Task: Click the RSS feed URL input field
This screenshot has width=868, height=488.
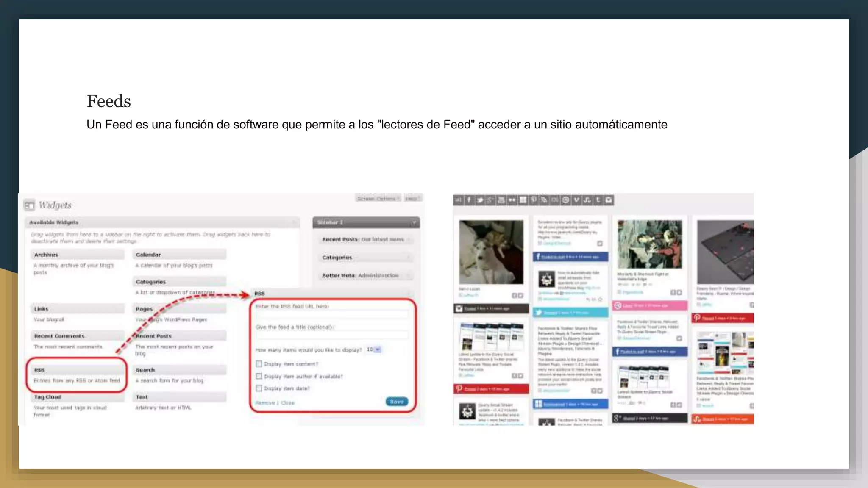Action: coord(332,314)
